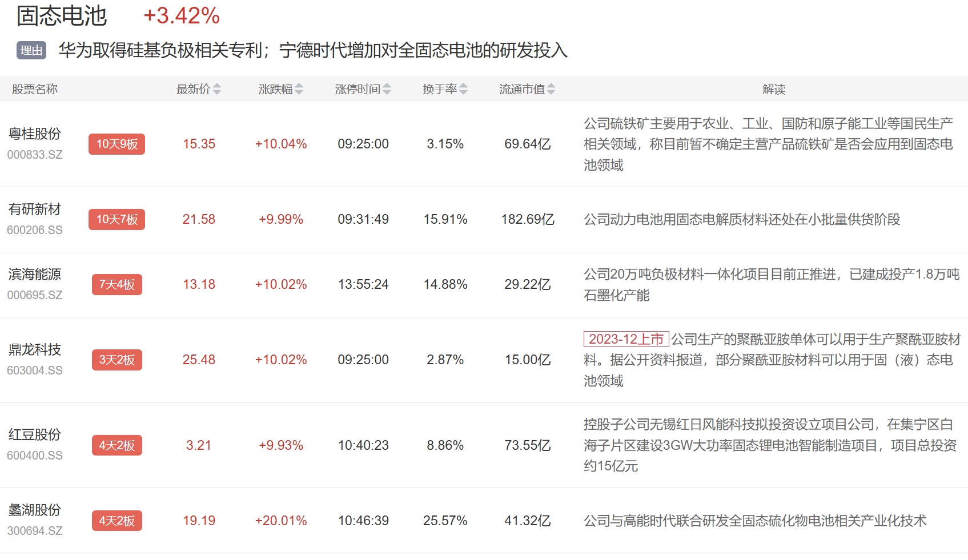
Task: Open 有研新材 stock page
Action: pyautogui.click(x=35, y=209)
